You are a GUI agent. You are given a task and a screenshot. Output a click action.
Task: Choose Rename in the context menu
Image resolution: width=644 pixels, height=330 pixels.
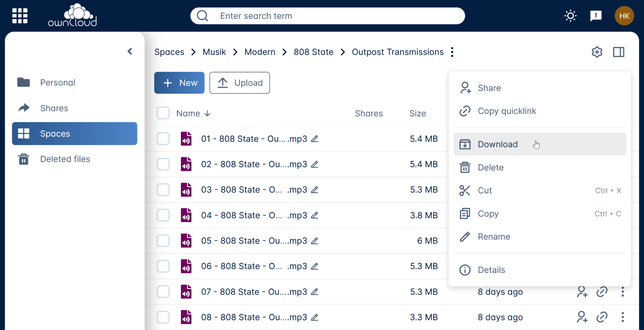[x=494, y=236]
